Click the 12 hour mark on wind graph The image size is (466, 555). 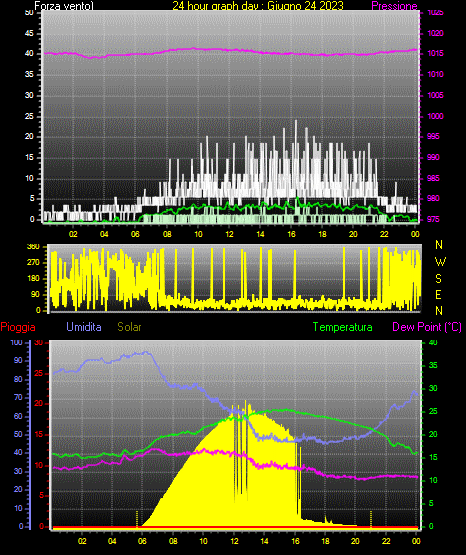click(229, 234)
